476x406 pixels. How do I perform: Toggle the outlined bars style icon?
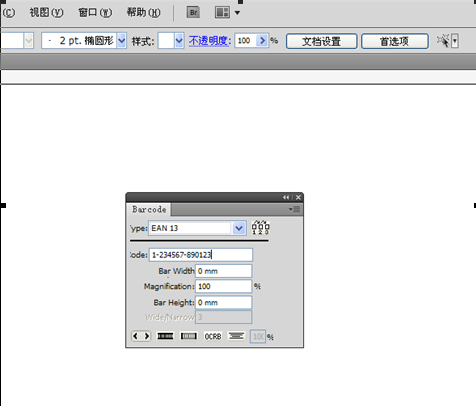point(189,336)
